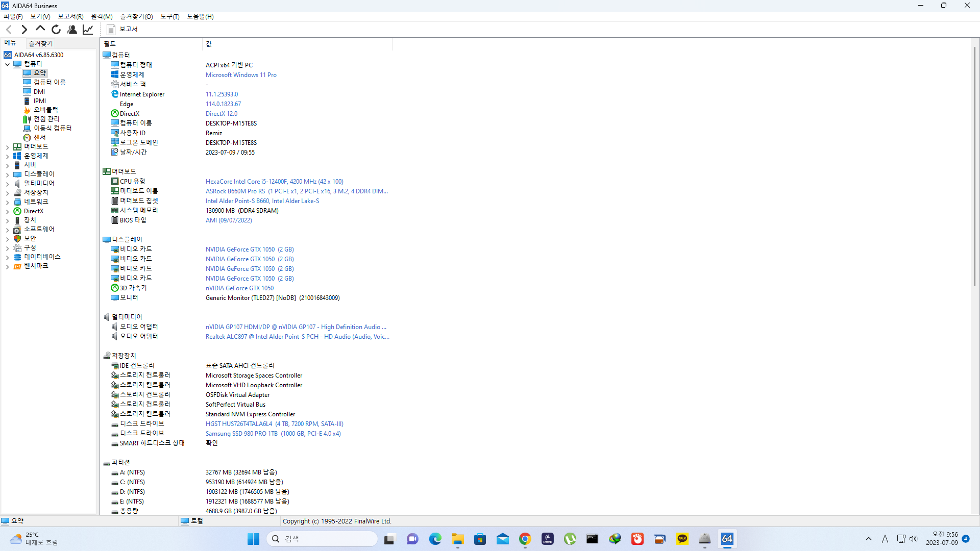Expand the 디스플레이 tree node
This screenshot has height=551, width=980.
click(7, 174)
